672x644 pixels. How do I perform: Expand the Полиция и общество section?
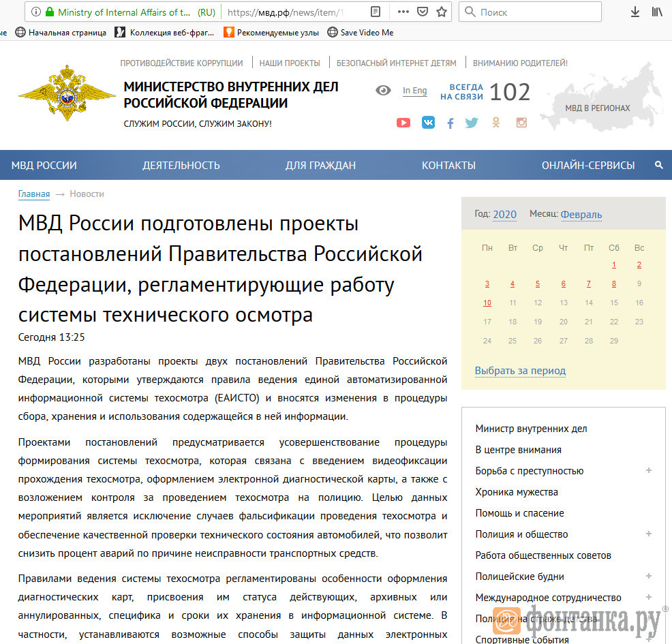[x=649, y=534]
